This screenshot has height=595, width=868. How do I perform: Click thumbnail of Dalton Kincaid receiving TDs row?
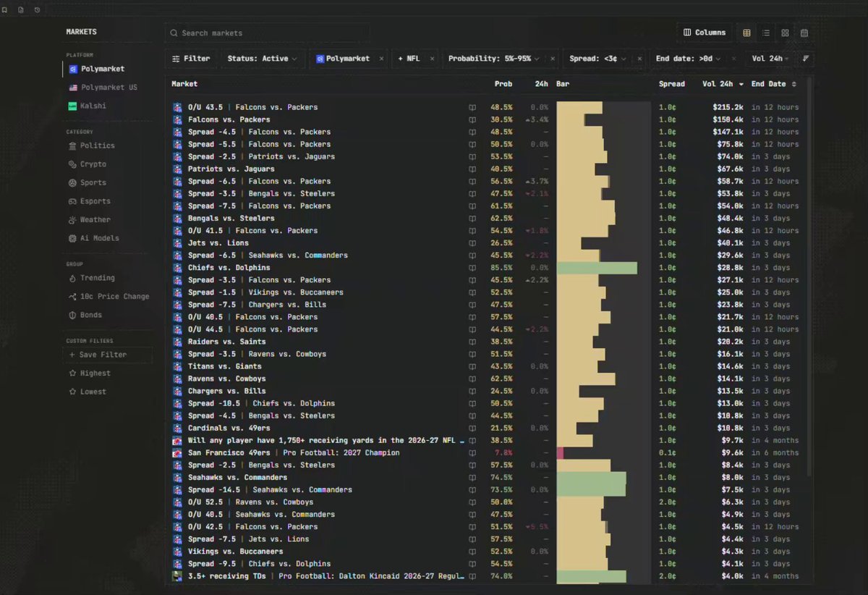click(177, 576)
